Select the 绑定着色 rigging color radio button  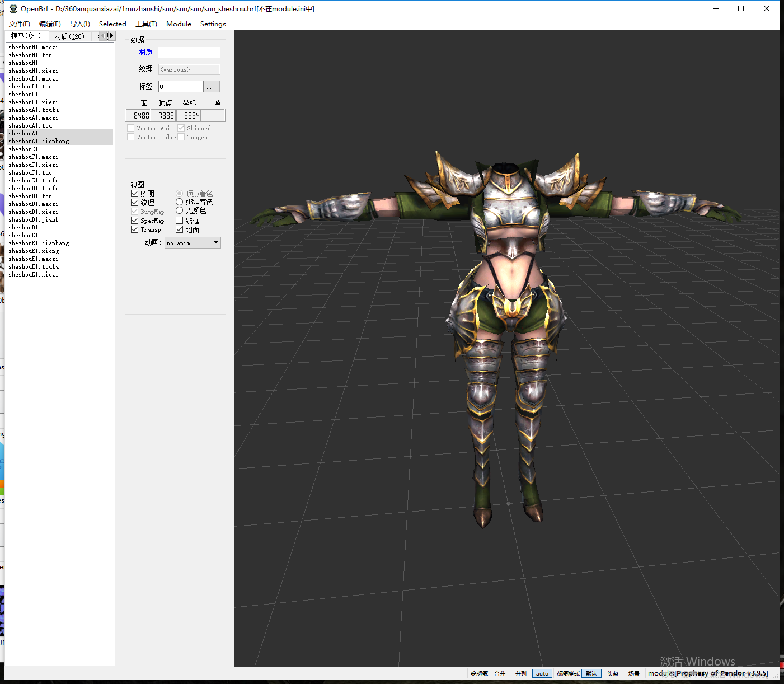coord(179,202)
